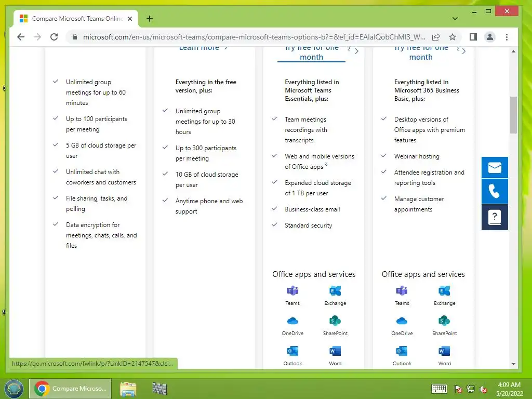Click 'Standard security' feature text
Screen dimensions: 532x399
coord(309,225)
